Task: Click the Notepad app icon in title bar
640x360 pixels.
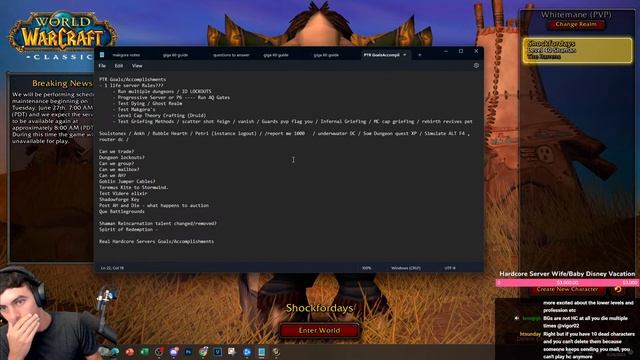Action: (x=102, y=55)
